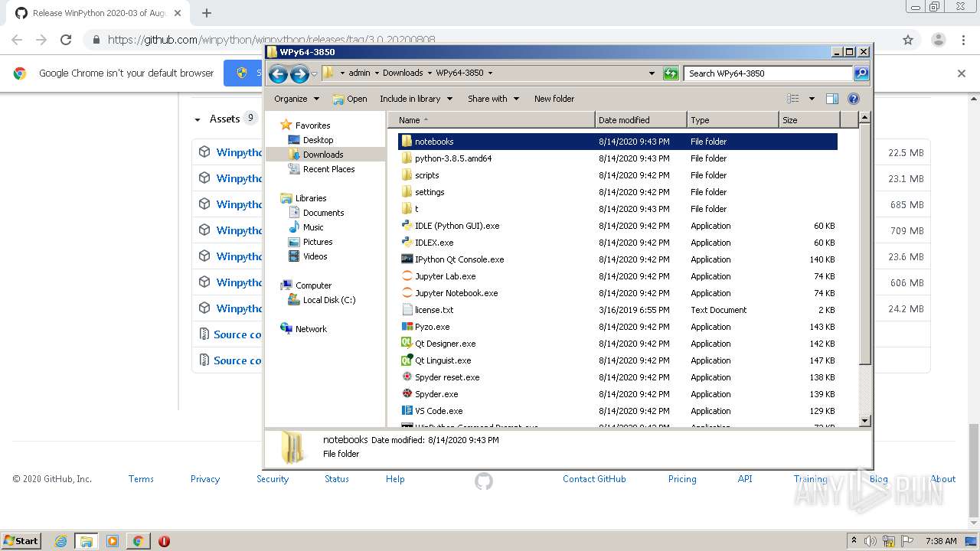Image resolution: width=980 pixels, height=551 pixels.
Task: Click the Chrome address bar URL
Action: coord(272,40)
